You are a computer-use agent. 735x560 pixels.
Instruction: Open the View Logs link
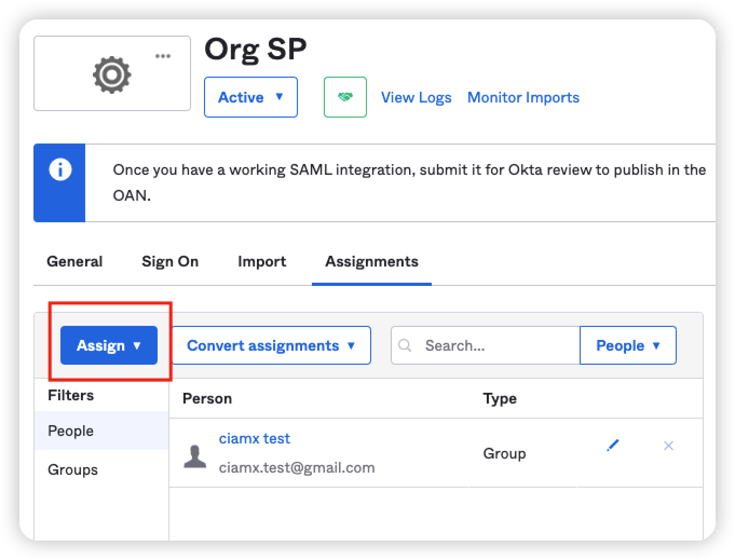[416, 98]
